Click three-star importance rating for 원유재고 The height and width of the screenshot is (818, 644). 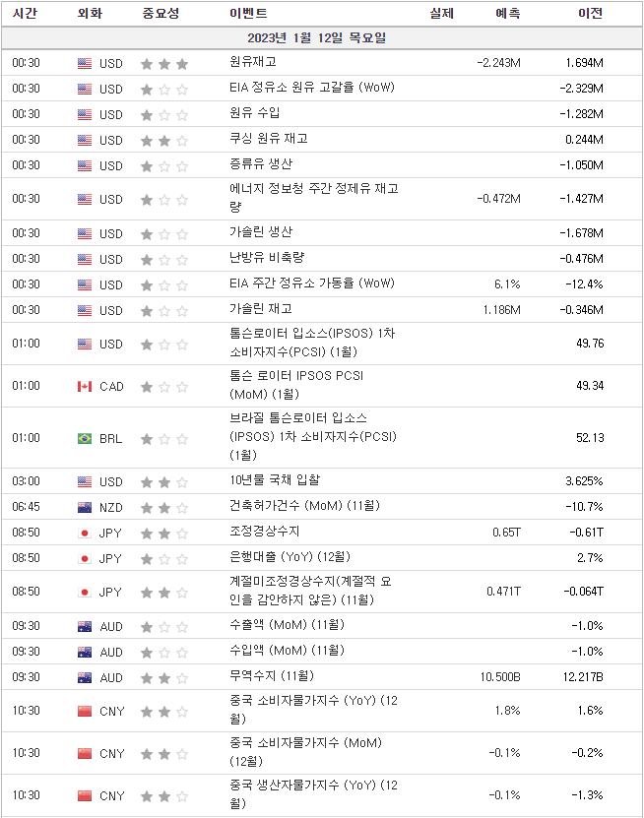click(x=164, y=64)
